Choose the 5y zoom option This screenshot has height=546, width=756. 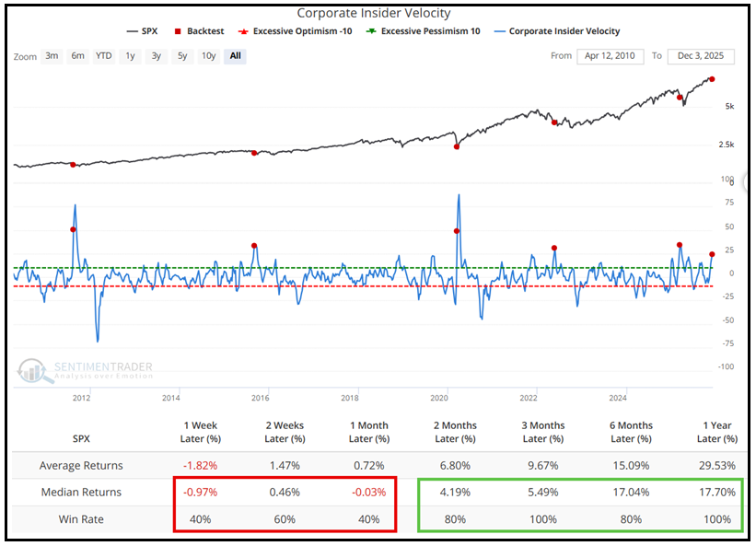click(x=182, y=56)
